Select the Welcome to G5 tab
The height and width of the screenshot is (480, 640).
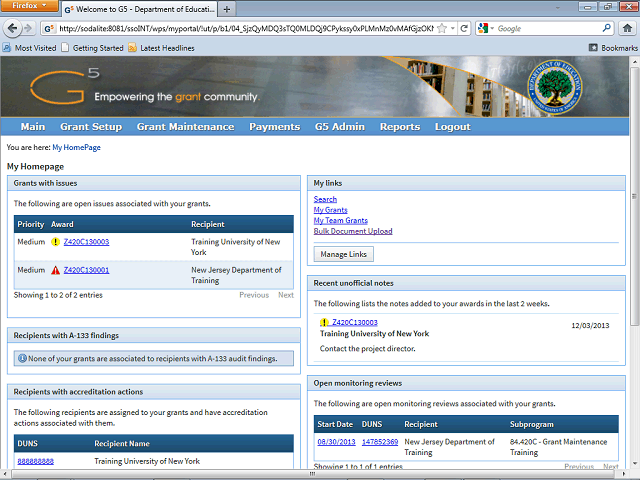pos(139,9)
